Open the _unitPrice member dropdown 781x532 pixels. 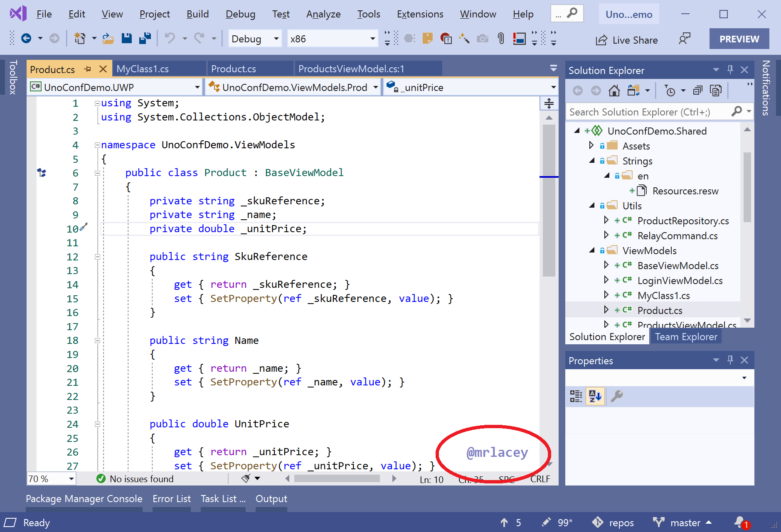pyautogui.click(x=471, y=87)
